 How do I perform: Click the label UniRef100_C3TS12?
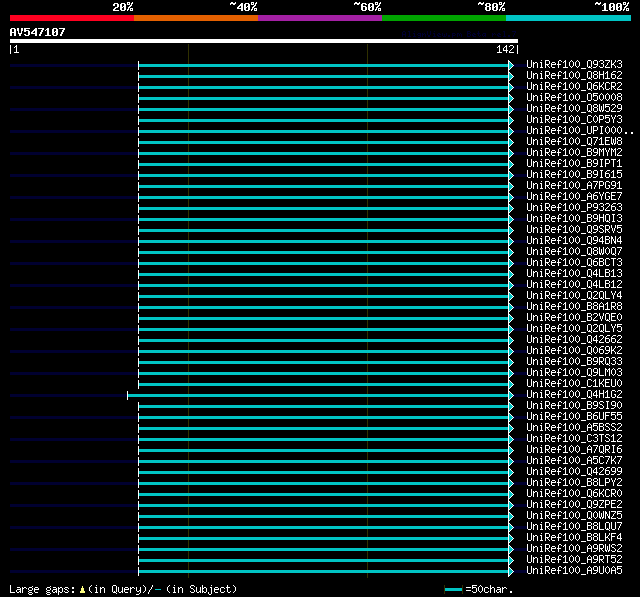coord(574,439)
